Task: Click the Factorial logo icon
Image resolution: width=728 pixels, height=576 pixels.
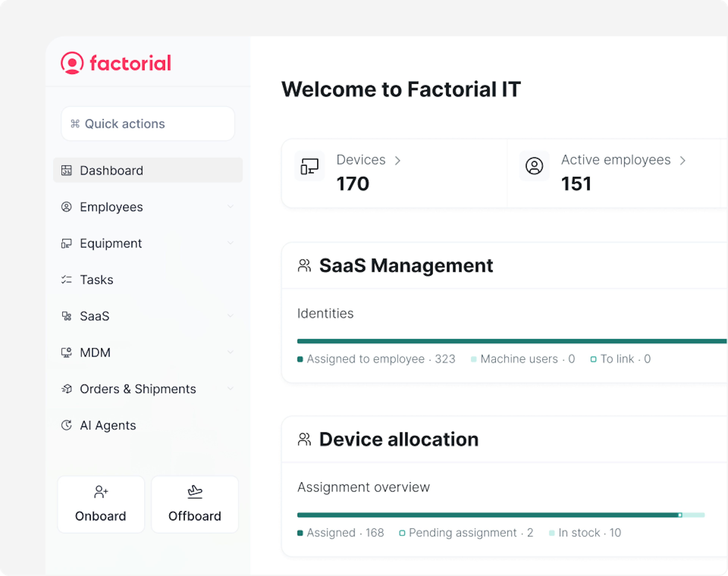Action: 72,63
